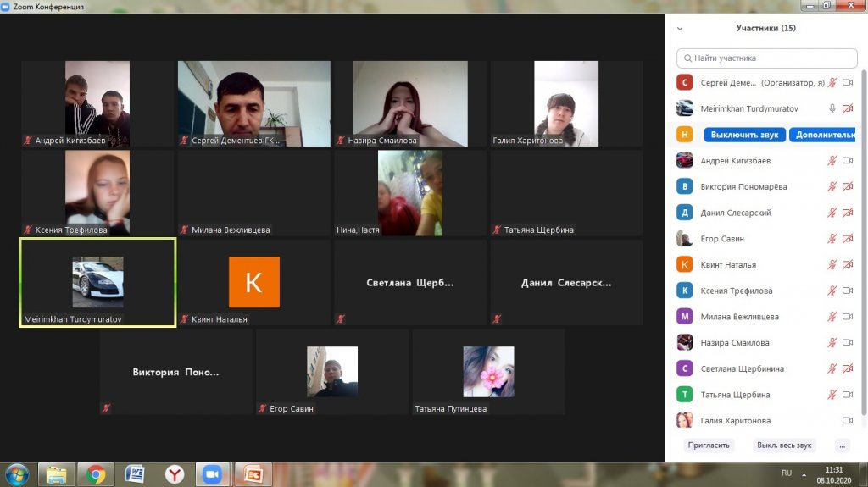Click disabled camera icon for Квинт Наталья

[x=847, y=265]
